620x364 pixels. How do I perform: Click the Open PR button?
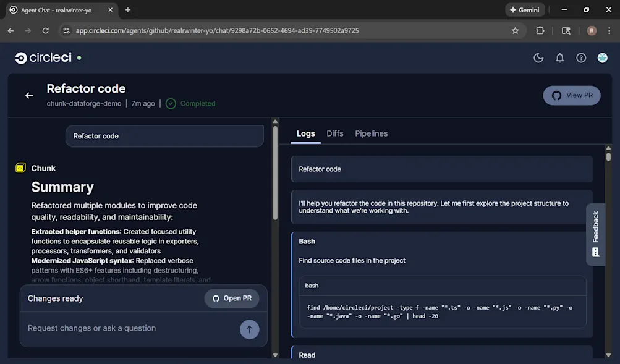click(x=232, y=298)
